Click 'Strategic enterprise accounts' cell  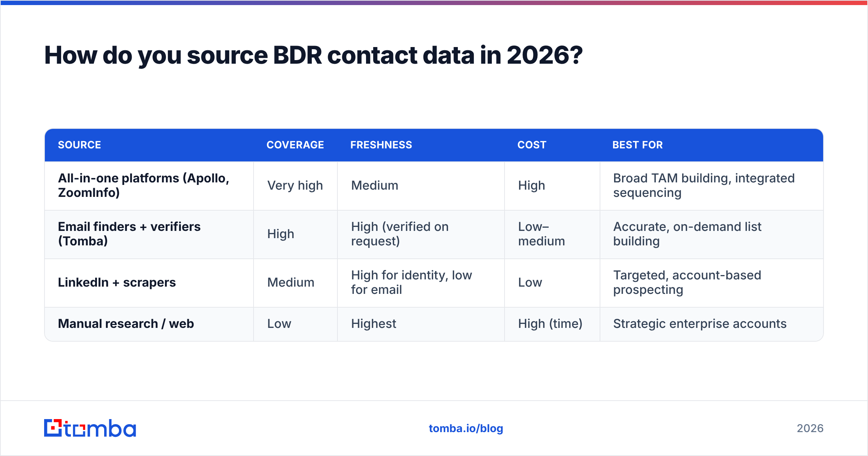click(x=712, y=324)
